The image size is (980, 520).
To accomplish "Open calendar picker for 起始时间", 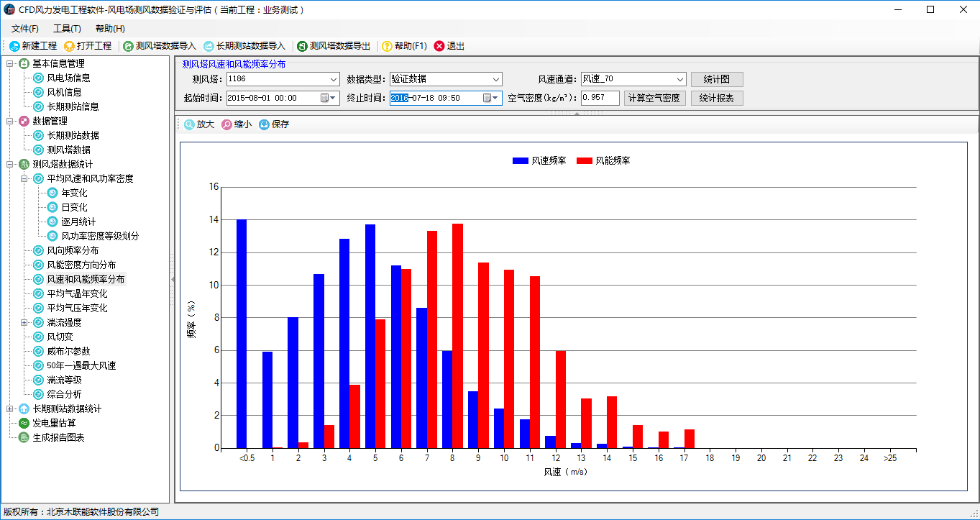I will tap(328, 98).
